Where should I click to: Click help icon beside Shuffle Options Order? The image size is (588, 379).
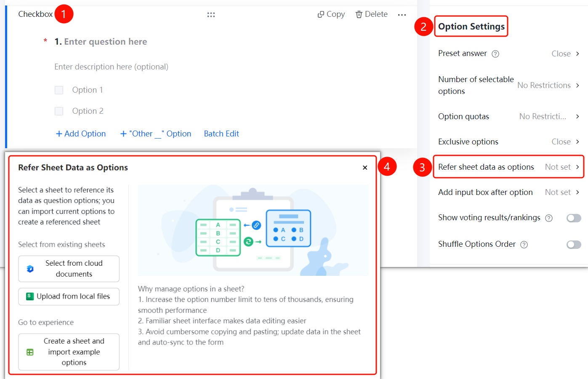[524, 245]
